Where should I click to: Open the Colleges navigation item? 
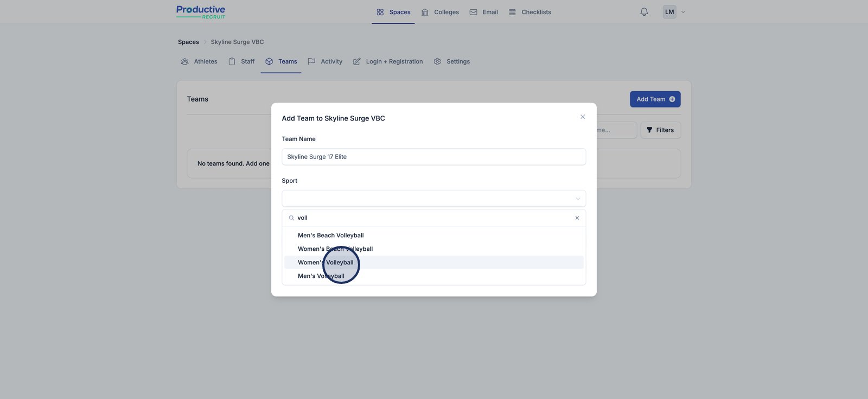441,12
